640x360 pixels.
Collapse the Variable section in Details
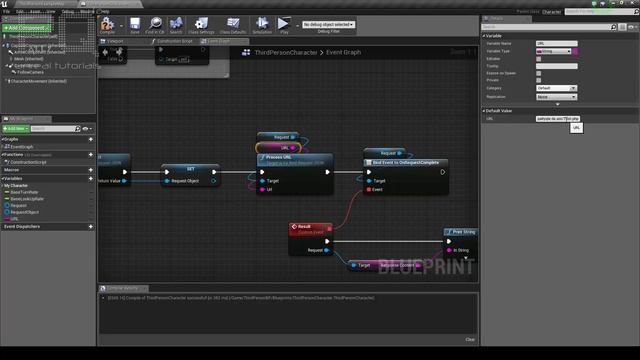click(x=484, y=36)
